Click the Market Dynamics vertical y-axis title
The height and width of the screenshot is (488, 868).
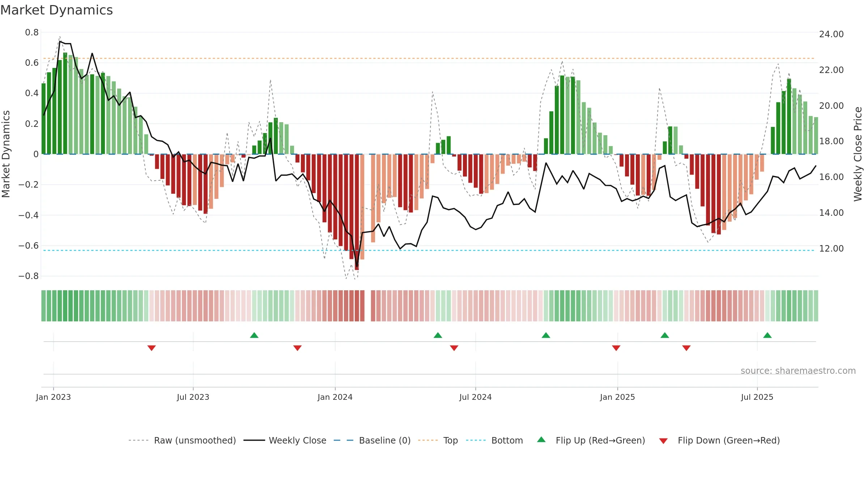[6, 154]
